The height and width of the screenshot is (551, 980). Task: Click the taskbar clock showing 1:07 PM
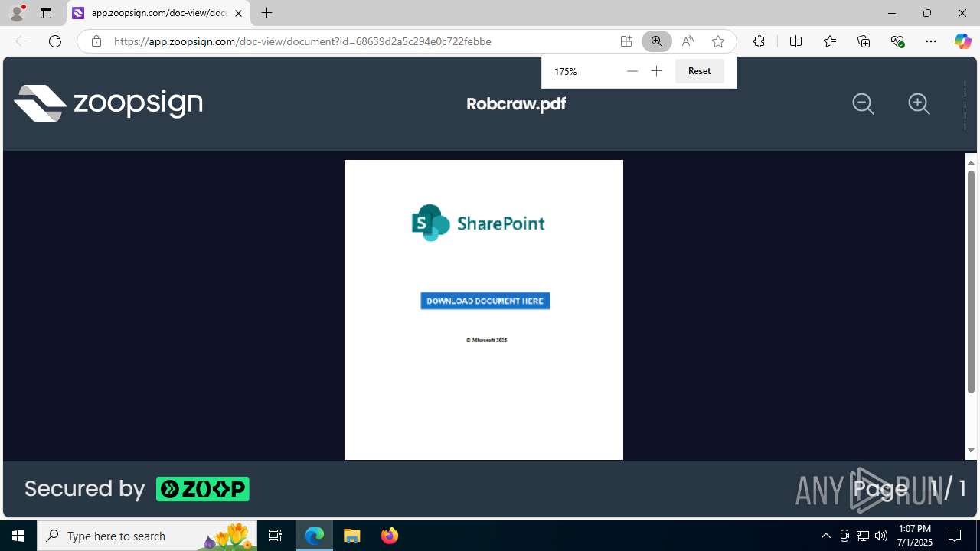[915, 536]
